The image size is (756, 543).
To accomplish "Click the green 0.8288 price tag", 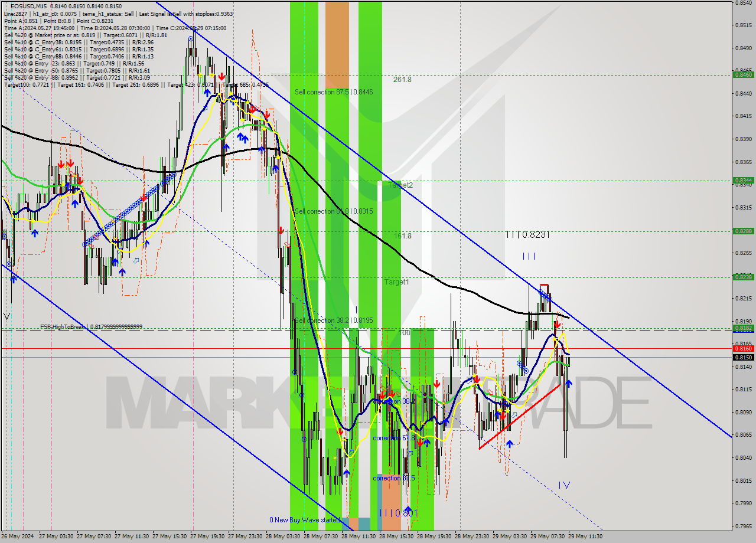I will point(743,231).
